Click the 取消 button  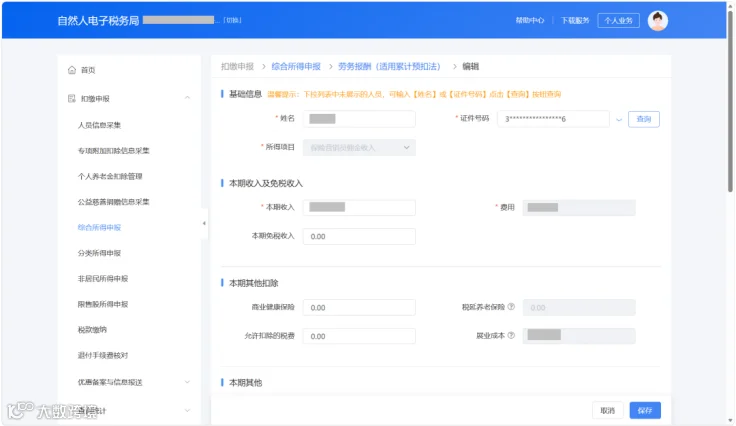(x=607, y=411)
